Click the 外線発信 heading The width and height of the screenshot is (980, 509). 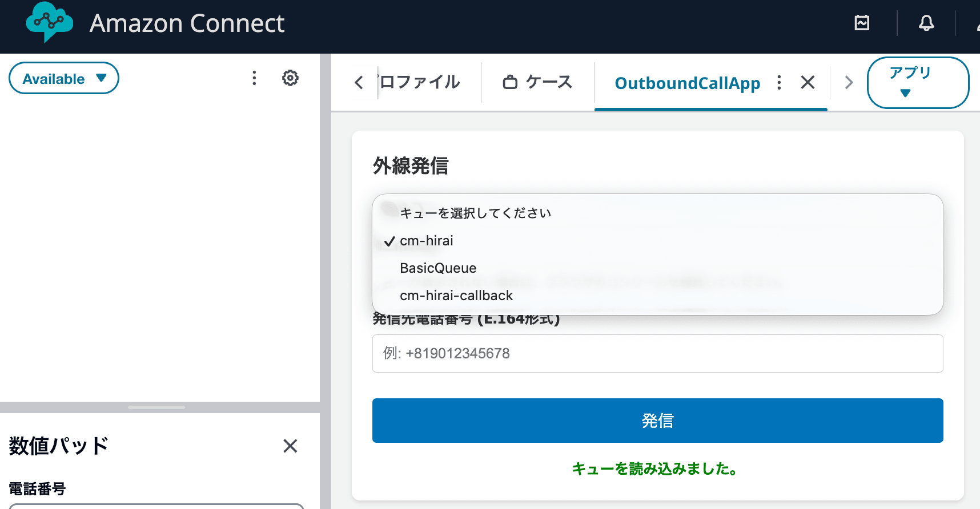(x=411, y=166)
